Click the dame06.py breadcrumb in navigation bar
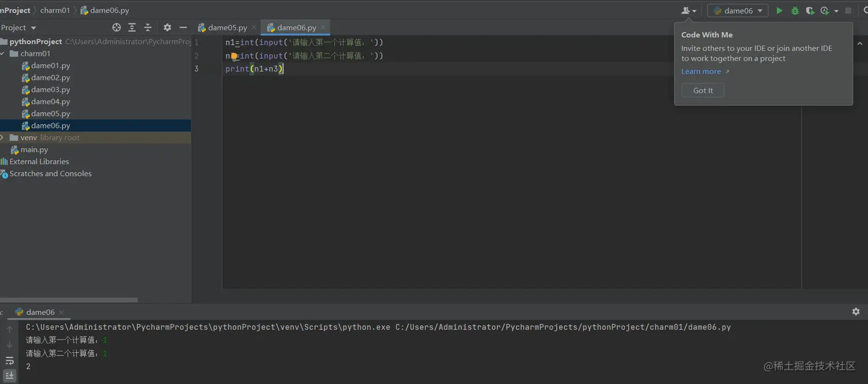 104,10
